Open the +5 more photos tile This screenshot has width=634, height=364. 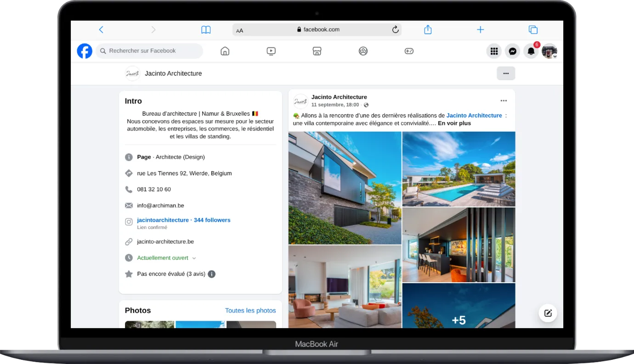tap(459, 306)
